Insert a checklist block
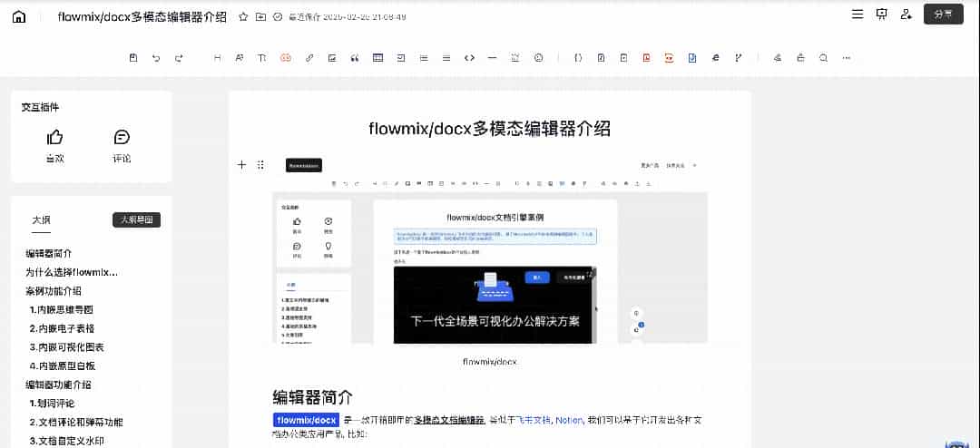This screenshot has height=448, width=980. pos(401,58)
